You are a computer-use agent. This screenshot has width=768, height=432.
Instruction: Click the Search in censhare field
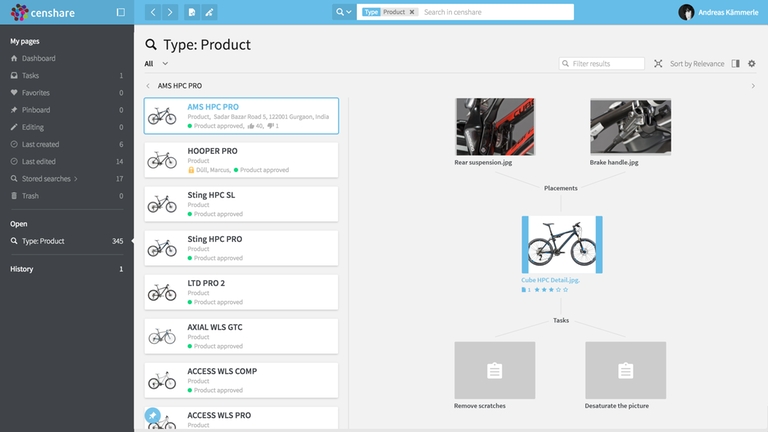click(496, 12)
